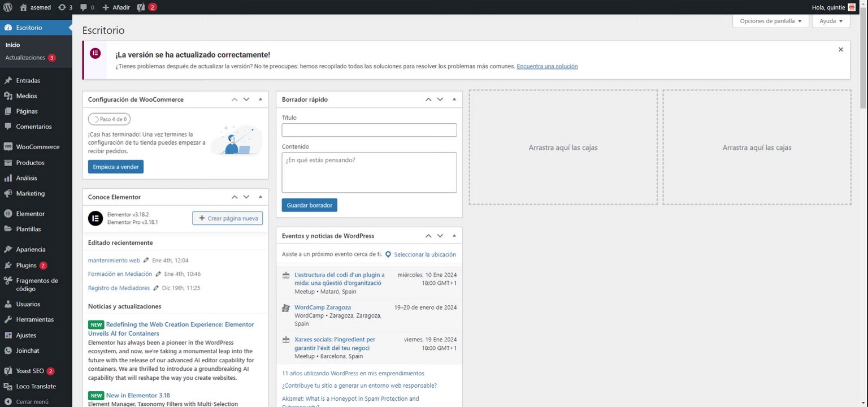Click the Elementor icon in sidebar
868x407 pixels.
pos(8,214)
